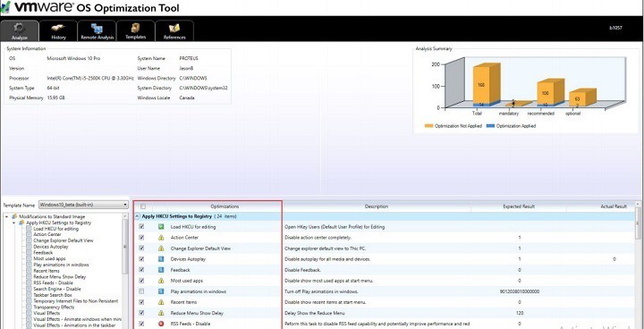The height and width of the screenshot is (329, 644).
Task: Collapse the Apply HKCU Settings group header
Action: pos(137,216)
